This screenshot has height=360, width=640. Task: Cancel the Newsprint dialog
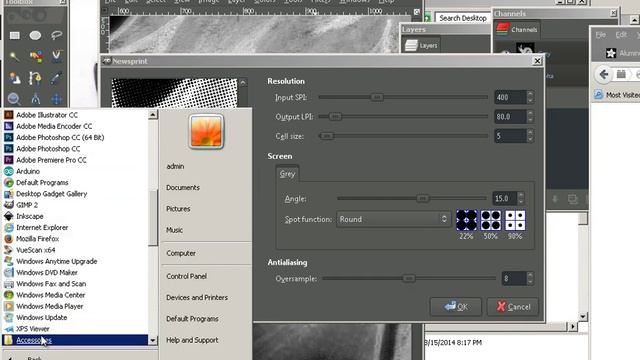[x=513, y=307]
